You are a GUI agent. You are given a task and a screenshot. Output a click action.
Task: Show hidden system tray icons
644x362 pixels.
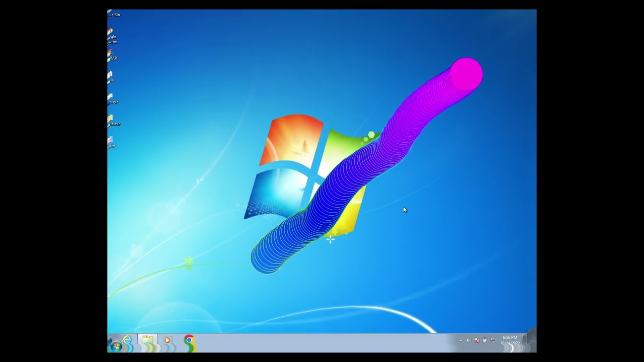[x=460, y=340]
